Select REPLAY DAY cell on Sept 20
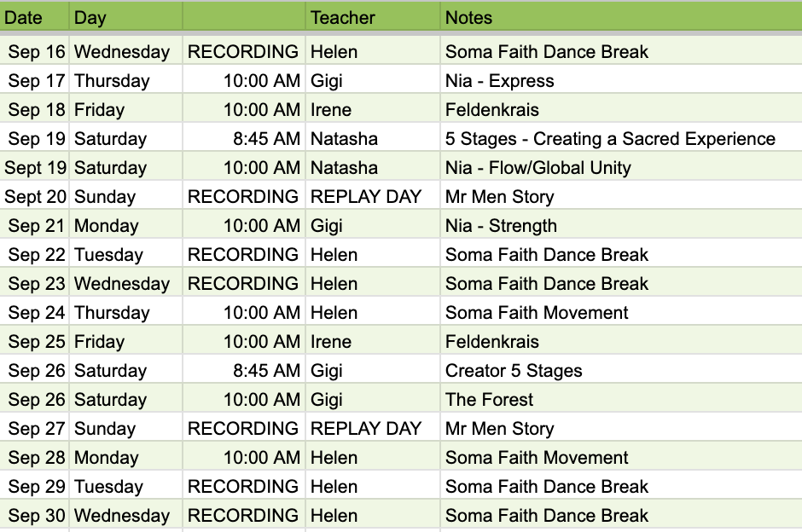Screen dimensions: 802x532 pos(373,196)
